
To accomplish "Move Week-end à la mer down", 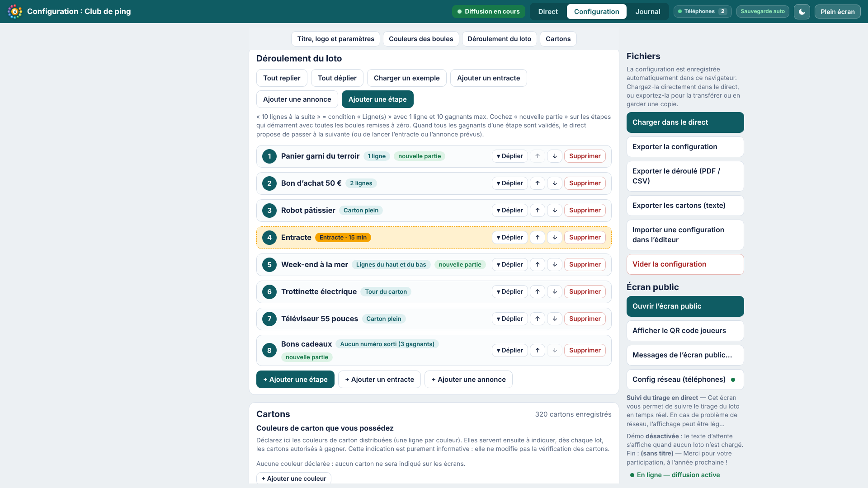I will click(x=554, y=265).
